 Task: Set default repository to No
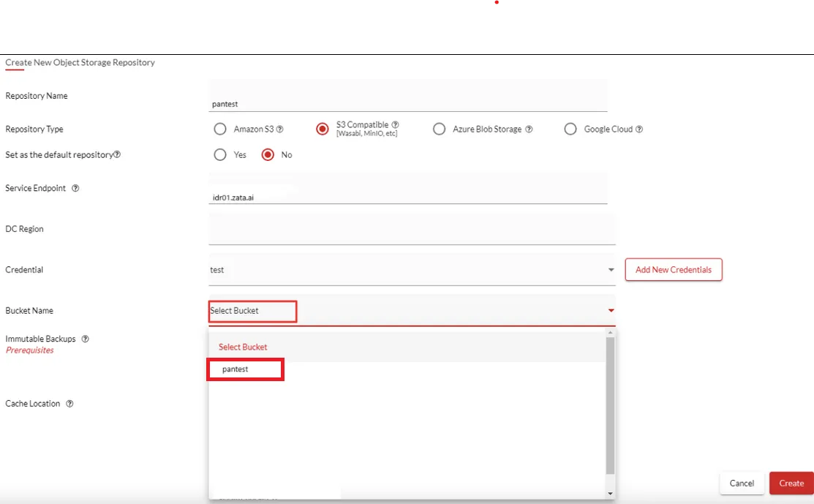(268, 154)
